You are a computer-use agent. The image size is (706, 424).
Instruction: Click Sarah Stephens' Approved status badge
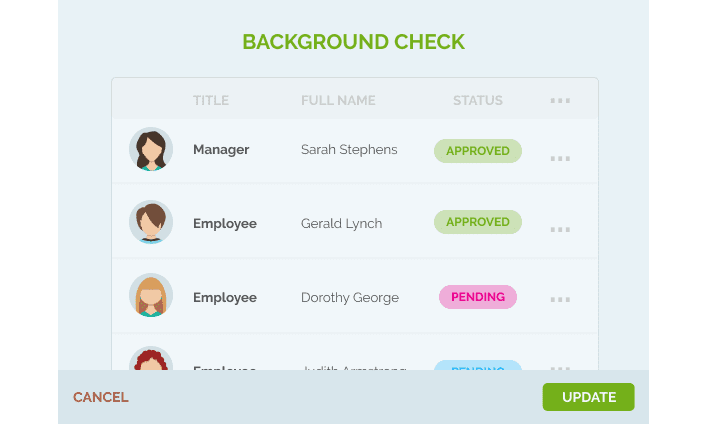pos(478,151)
